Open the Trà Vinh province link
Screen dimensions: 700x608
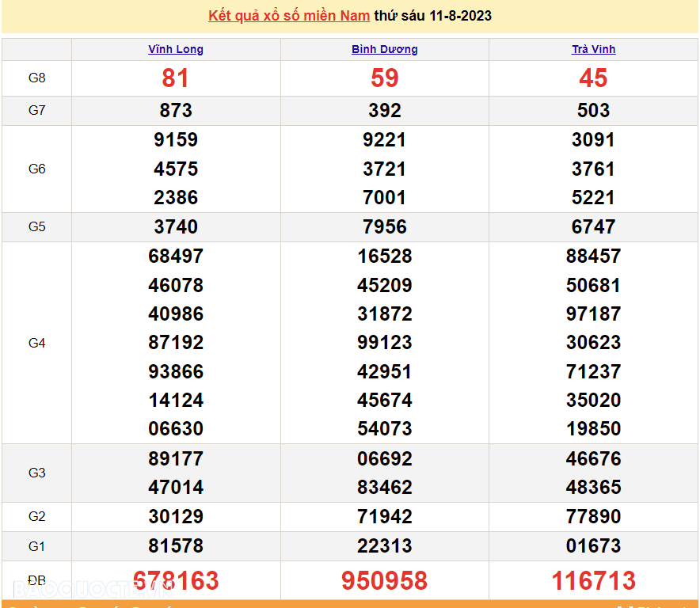[593, 49]
